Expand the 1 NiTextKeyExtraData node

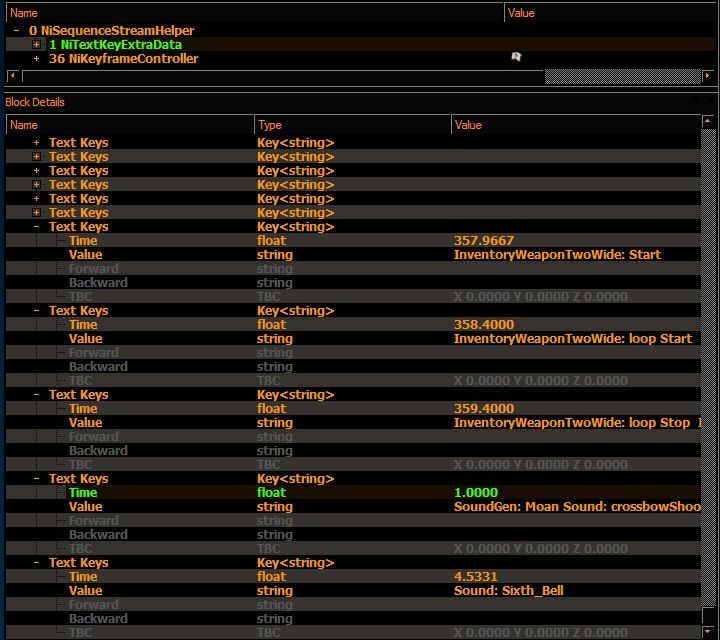coord(36,45)
